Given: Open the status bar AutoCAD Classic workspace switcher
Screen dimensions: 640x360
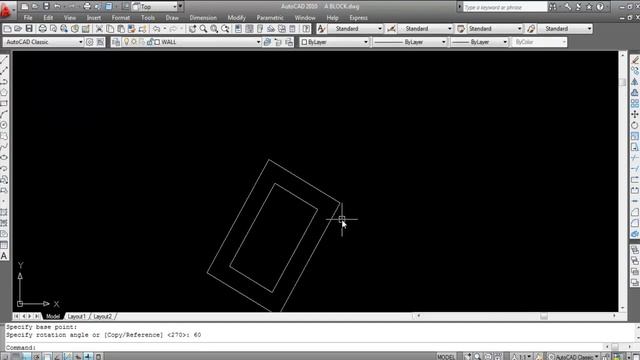Looking at the screenshot, I should tap(573, 357).
